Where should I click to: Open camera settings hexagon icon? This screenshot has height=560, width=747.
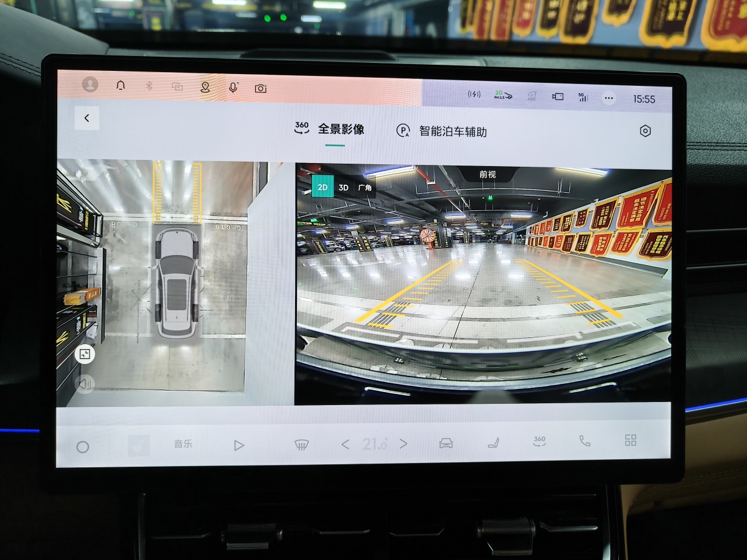(x=646, y=131)
